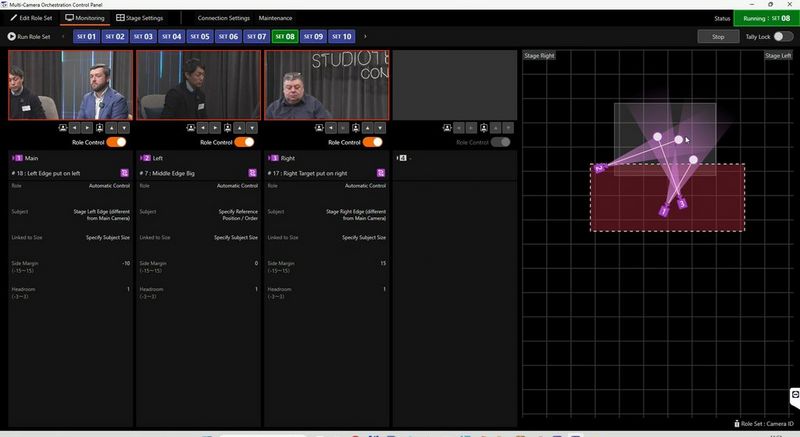The height and width of the screenshot is (437, 800).
Task: Click camera 3 headroom person icon
Action: 356,128
